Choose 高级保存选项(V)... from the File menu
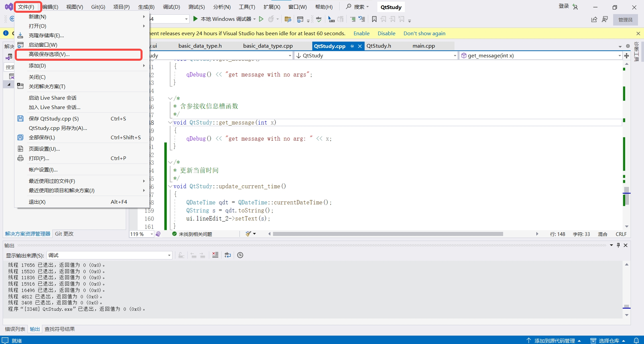 (79, 54)
